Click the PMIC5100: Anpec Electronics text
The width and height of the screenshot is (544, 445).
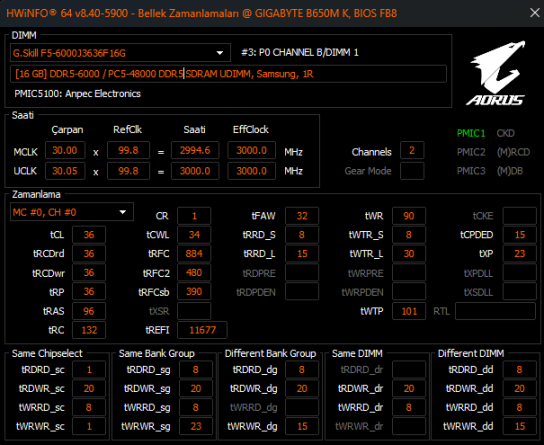[78, 94]
